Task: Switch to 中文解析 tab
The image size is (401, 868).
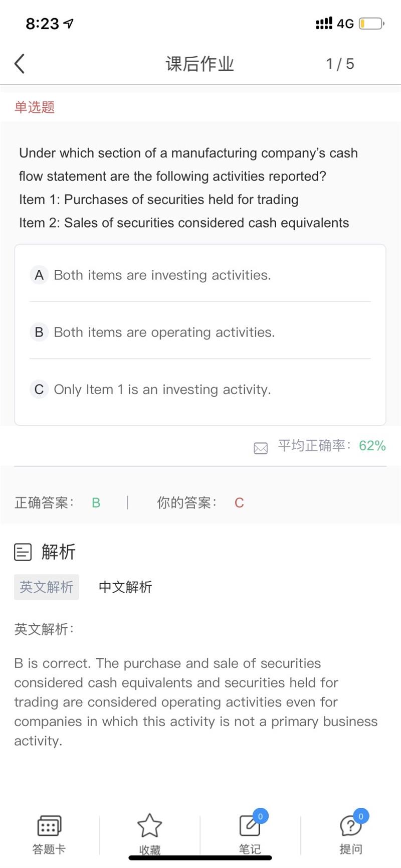Action: point(125,587)
